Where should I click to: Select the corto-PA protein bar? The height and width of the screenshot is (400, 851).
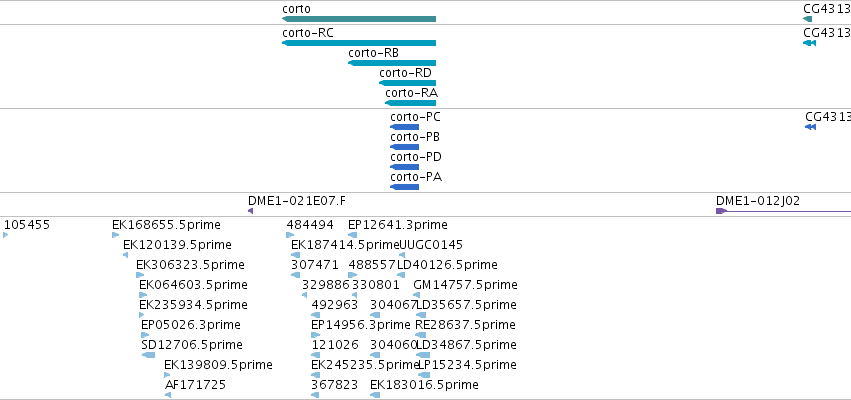[404, 187]
